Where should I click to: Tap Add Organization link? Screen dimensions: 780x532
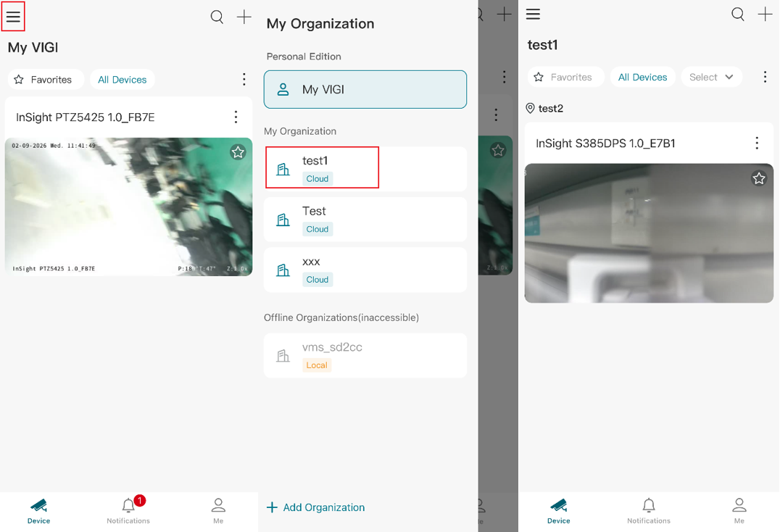[316, 507]
